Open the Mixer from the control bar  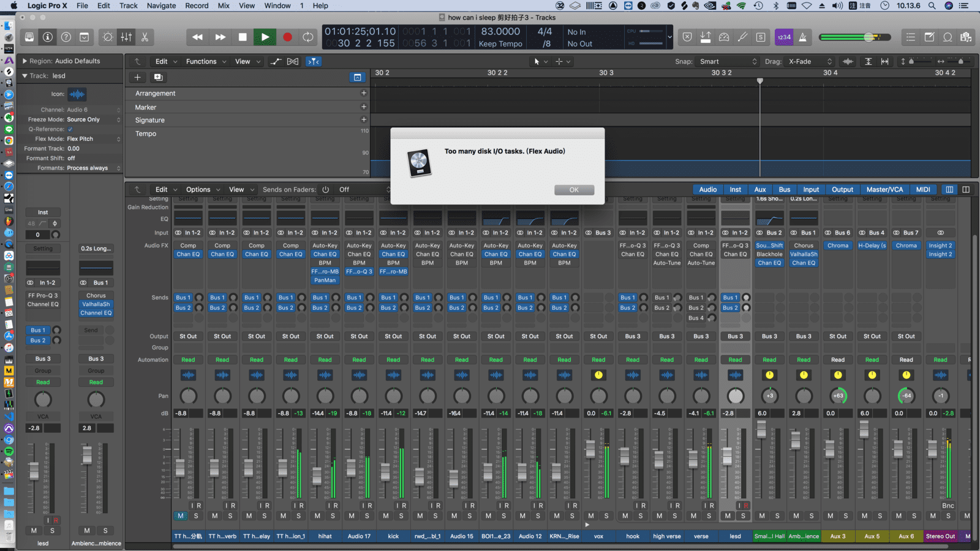[x=126, y=37]
